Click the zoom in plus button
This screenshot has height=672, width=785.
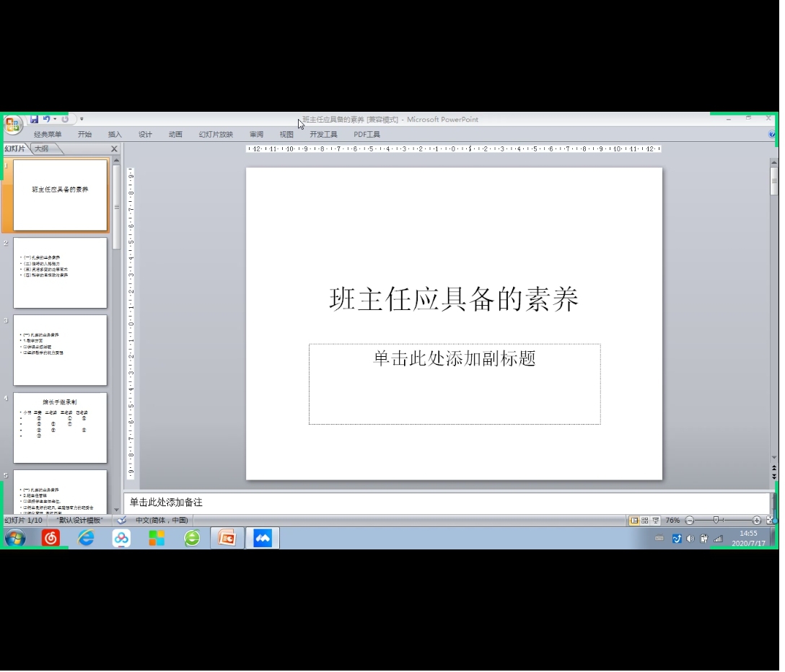[757, 521]
